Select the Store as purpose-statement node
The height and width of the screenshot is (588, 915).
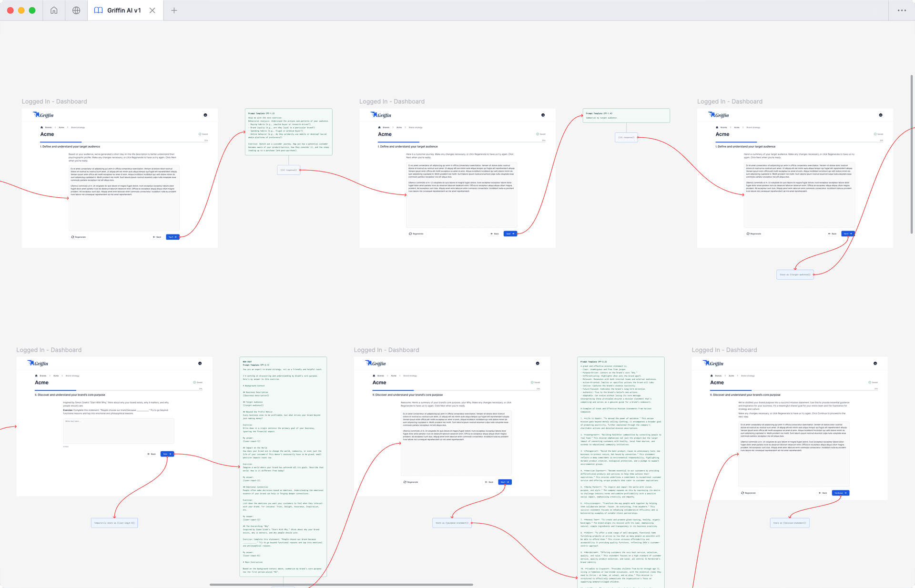tap(452, 523)
